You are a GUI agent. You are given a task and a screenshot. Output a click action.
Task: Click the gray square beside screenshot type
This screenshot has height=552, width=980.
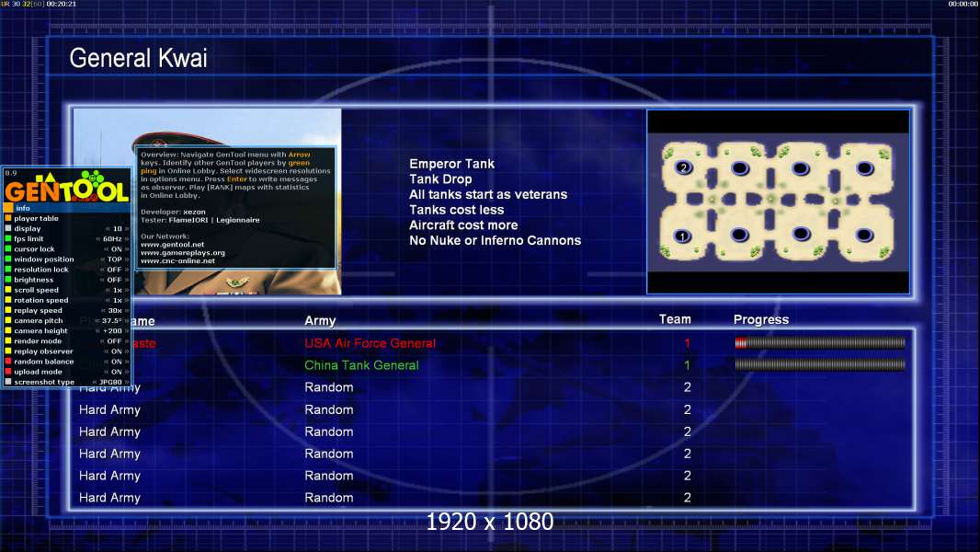tap(8, 382)
